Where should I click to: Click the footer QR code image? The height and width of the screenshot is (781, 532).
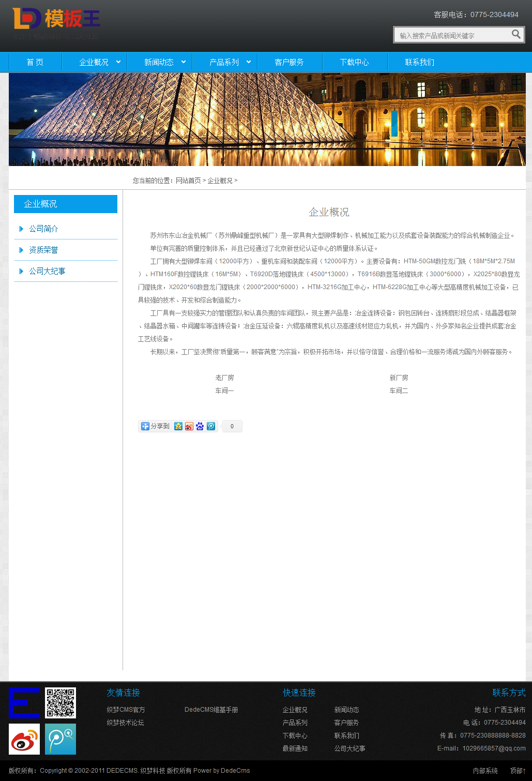60,703
